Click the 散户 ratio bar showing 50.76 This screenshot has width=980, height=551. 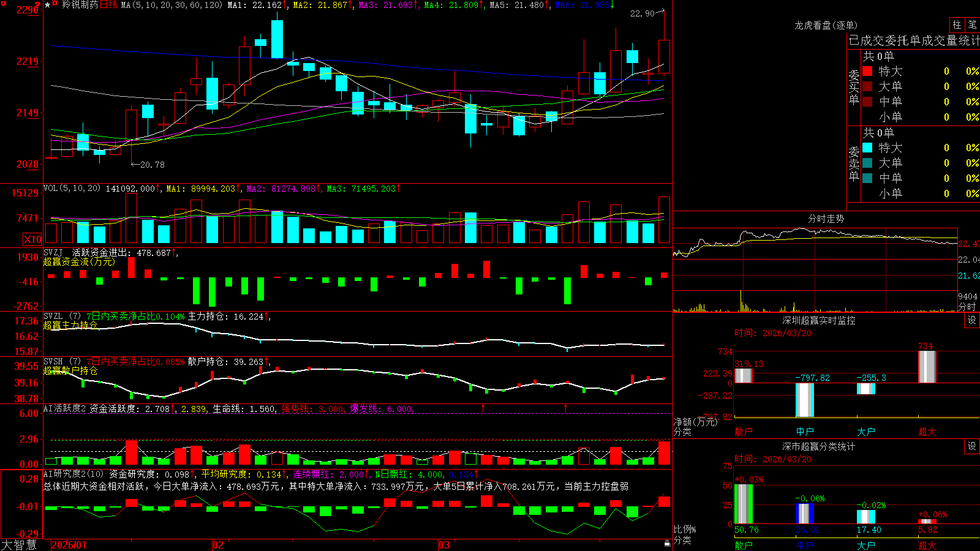pyautogui.click(x=743, y=504)
